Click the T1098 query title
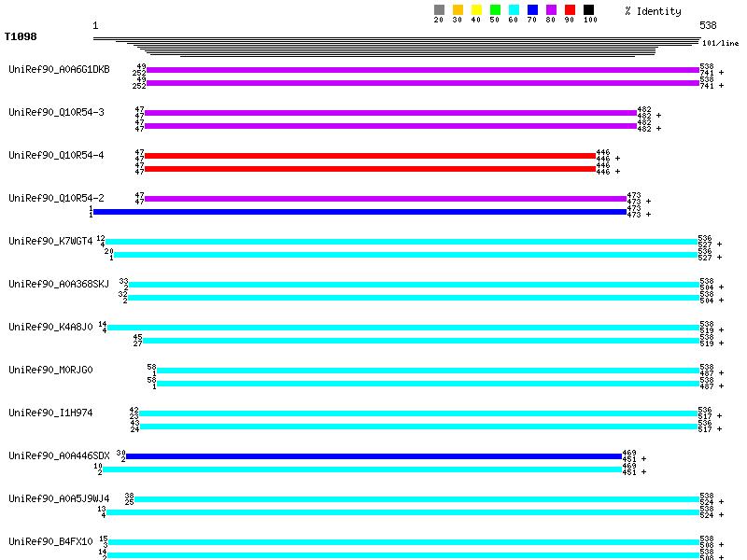747x560 pixels. tap(21, 37)
